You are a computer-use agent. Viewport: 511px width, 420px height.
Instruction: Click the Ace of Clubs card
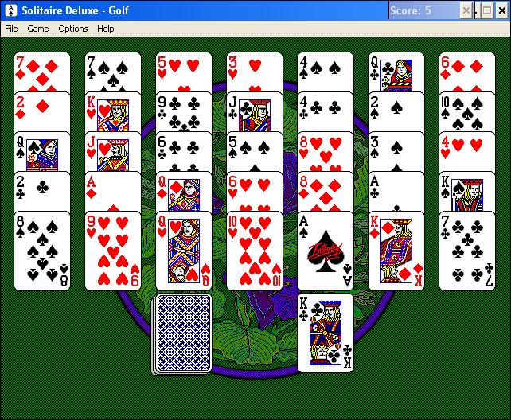(x=396, y=192)
